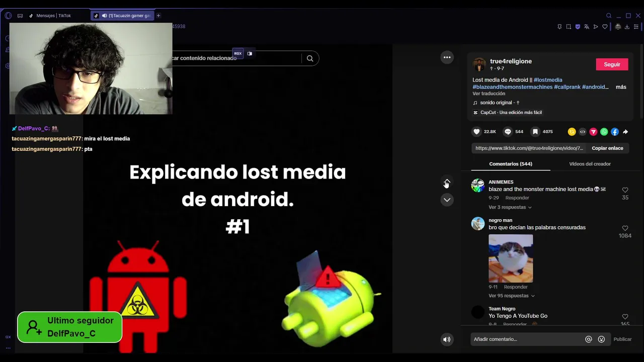The height and width of the screenshot is (362, 644).
Task: Open the browser translate icon
Action: coord(587,27)
